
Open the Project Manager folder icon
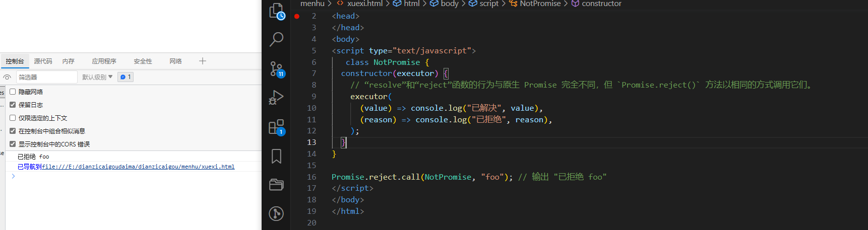tap(276, 185)
